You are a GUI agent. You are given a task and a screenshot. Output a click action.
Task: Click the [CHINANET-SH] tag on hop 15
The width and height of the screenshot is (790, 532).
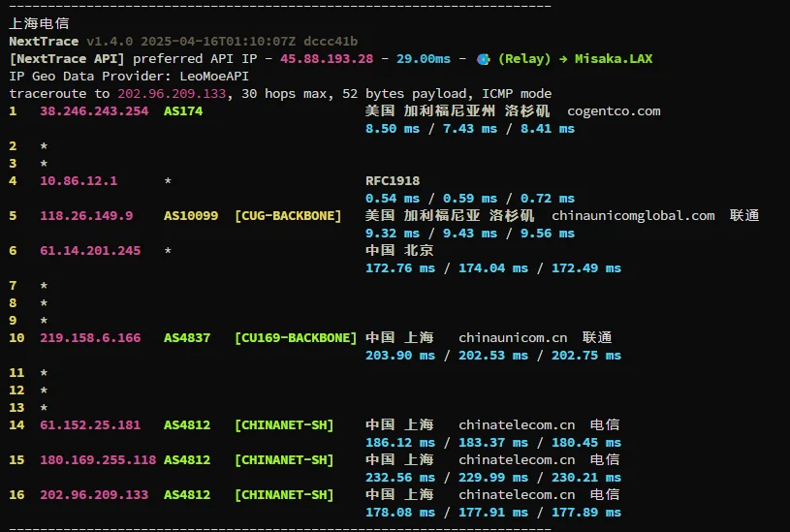[284, 460]
